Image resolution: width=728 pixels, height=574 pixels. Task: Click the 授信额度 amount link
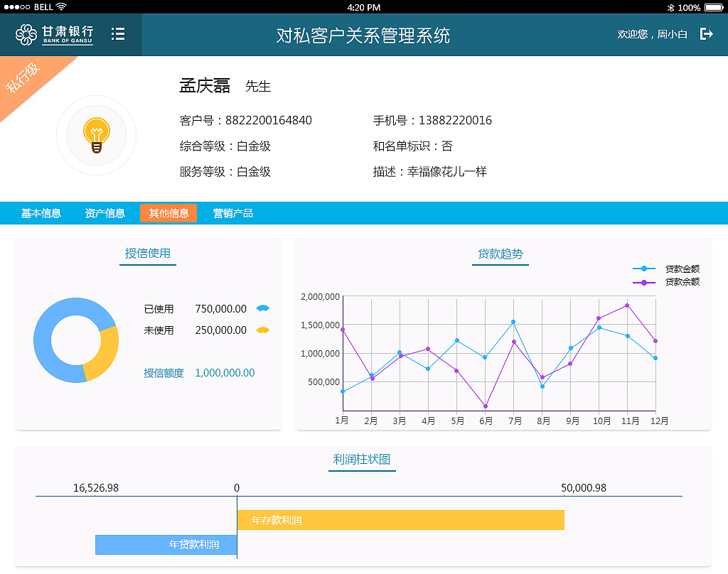tap(225, 372)
